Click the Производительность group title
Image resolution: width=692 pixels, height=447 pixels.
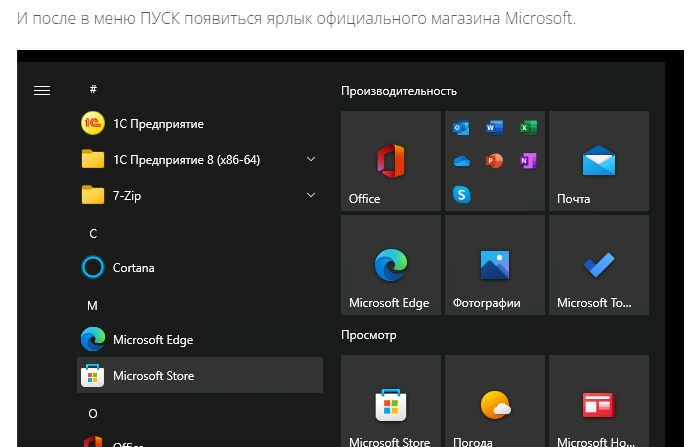pos(399,91)
